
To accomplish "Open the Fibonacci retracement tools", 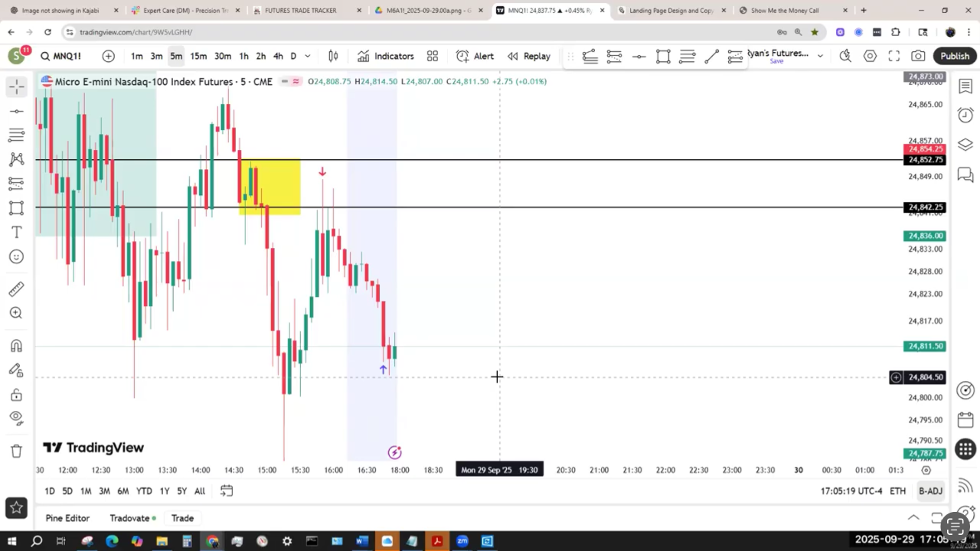I will click(x=16, y=135).
